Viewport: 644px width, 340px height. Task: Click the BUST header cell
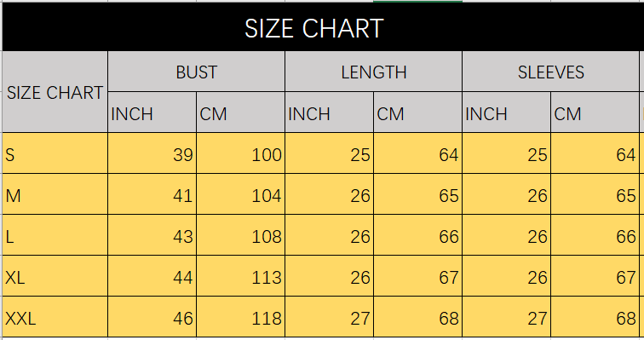[x=196, y=72]
